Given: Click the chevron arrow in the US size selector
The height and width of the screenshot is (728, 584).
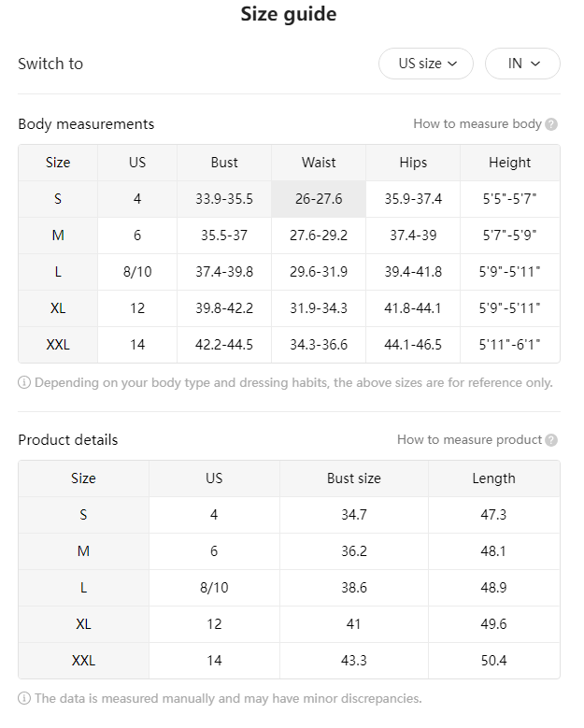Looking at the screenshot, I should (452, 64).
